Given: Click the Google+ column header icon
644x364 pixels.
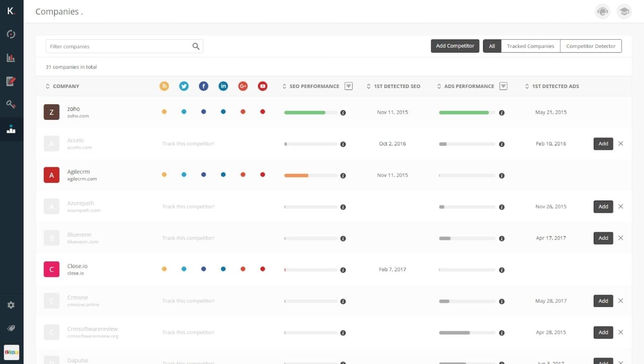Looking at the screenshot, I should pos(243,86).
